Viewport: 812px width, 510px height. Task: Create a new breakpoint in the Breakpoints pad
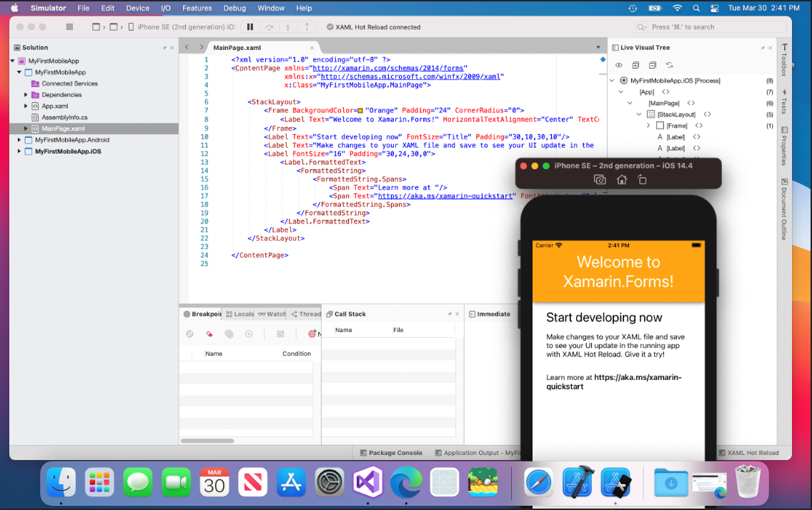tap(311, 334)
